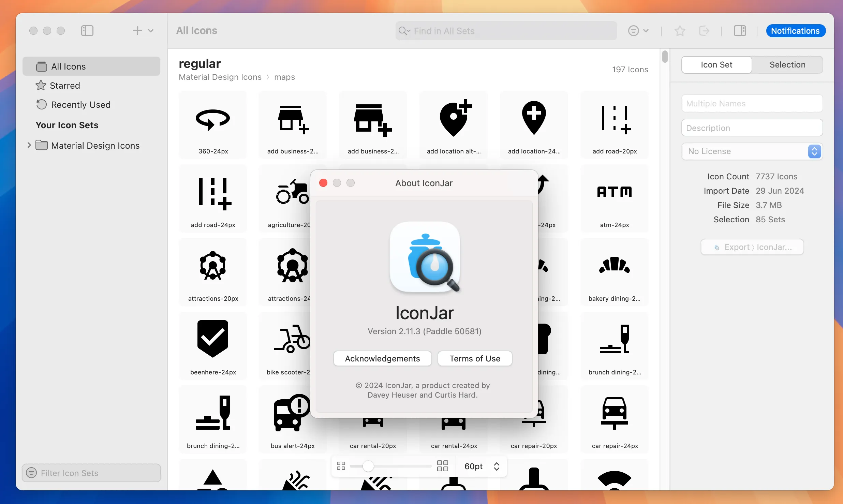Click the '197 Icons' count text
Screen dimensions: 843x504
630,70
